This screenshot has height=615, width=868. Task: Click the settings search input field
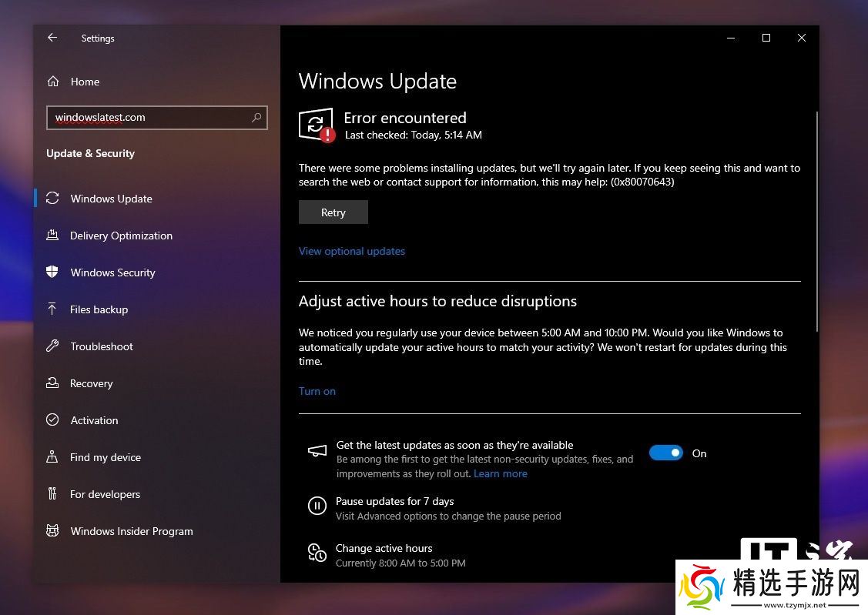click(146, 118)
